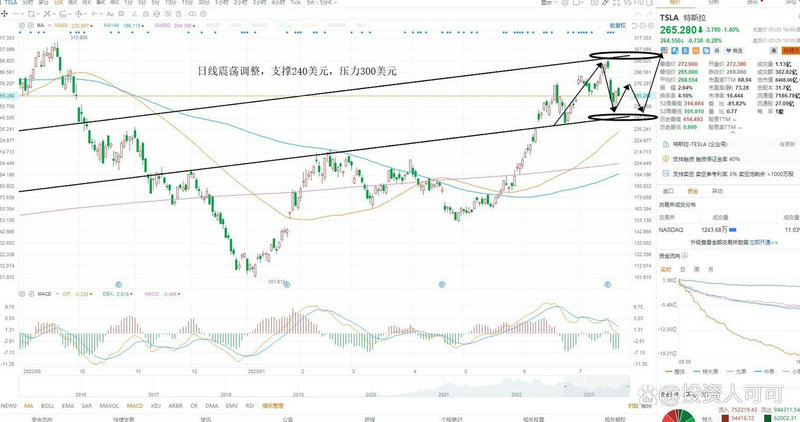Viewport: 800px width, 422px height.
Task: Select 实时 in the capital flow period
Action: [666, 269]
